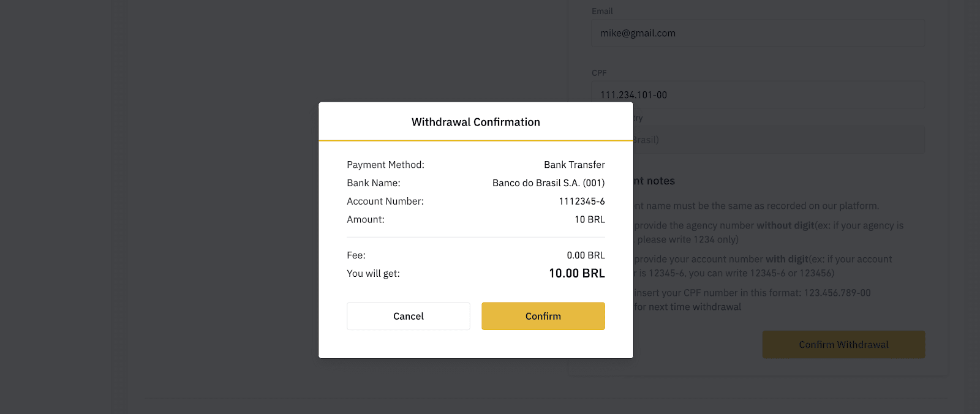This screenshot has width=980, height=414.
Task: Click the Payment Method label
Action: [385, 165]
